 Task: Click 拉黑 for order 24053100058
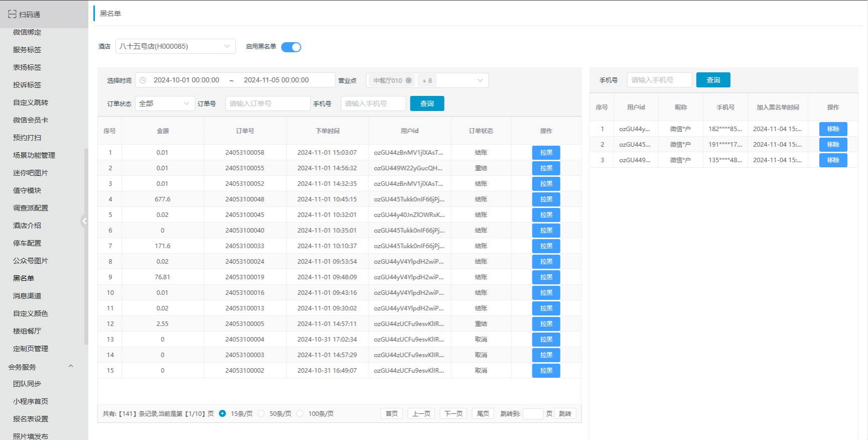[x=546, y=153]
